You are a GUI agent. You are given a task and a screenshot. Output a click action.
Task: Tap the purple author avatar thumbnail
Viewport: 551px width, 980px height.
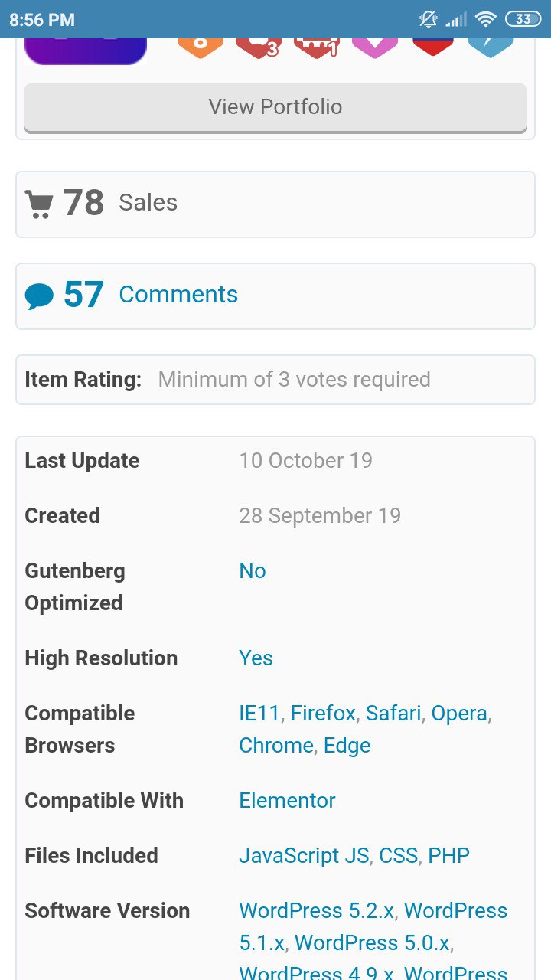[x=86, y=51]
